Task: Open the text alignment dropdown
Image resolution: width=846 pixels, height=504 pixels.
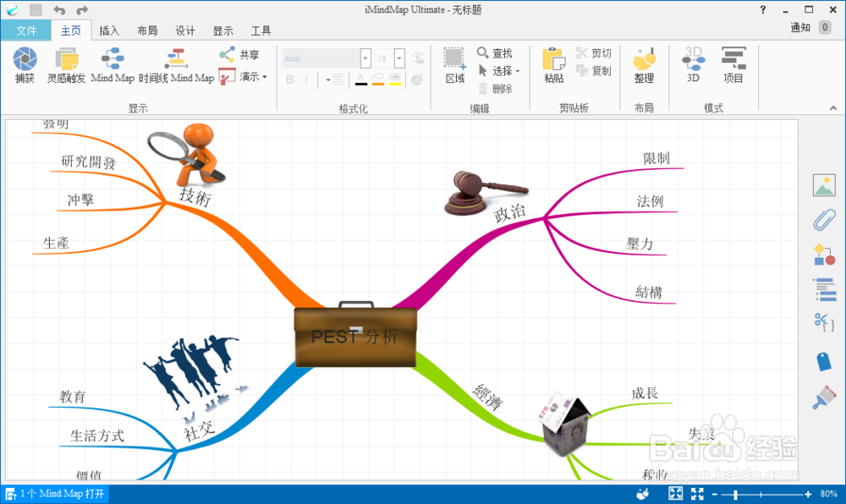Action: (334, 79)
